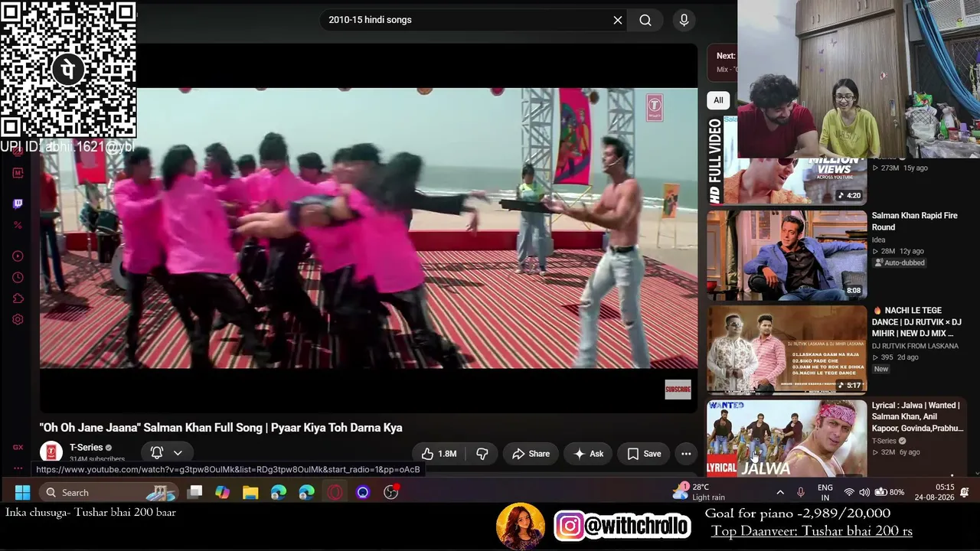Screen dimensions: 980x551
Task: Start voice search with microphone
Action: click(684, 20)
